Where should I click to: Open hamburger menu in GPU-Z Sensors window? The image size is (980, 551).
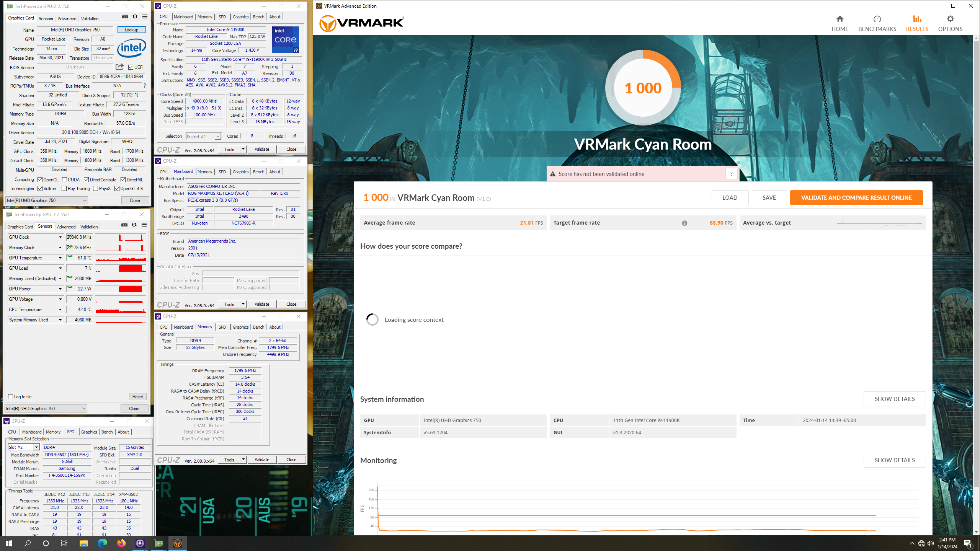(144, 225)
